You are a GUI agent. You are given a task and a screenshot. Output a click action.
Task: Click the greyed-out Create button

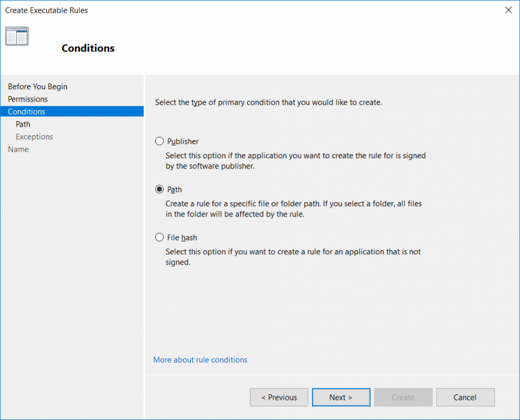(x=403, y=397)
